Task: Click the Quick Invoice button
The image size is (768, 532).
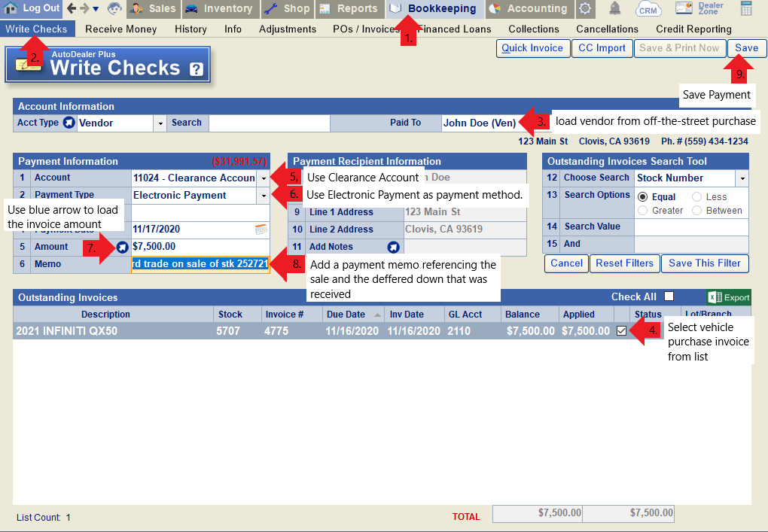Action: point(532,48)
